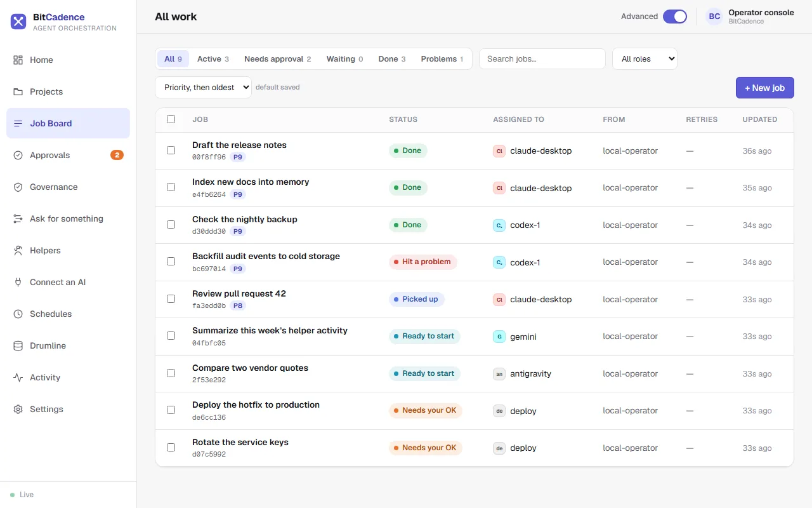Image resolution: width=812 pixels, height=508 pixels.
Task: Click the green Live status indicator
Action: (12, 495)
